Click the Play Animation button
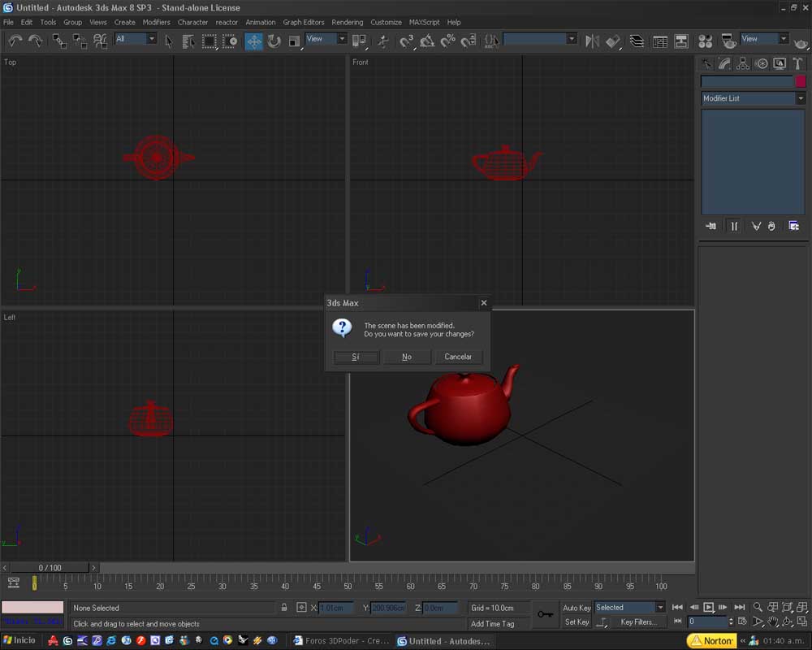The width and height of the screenshot is (812, 650). pyautogui.click(x=708, y=607)
